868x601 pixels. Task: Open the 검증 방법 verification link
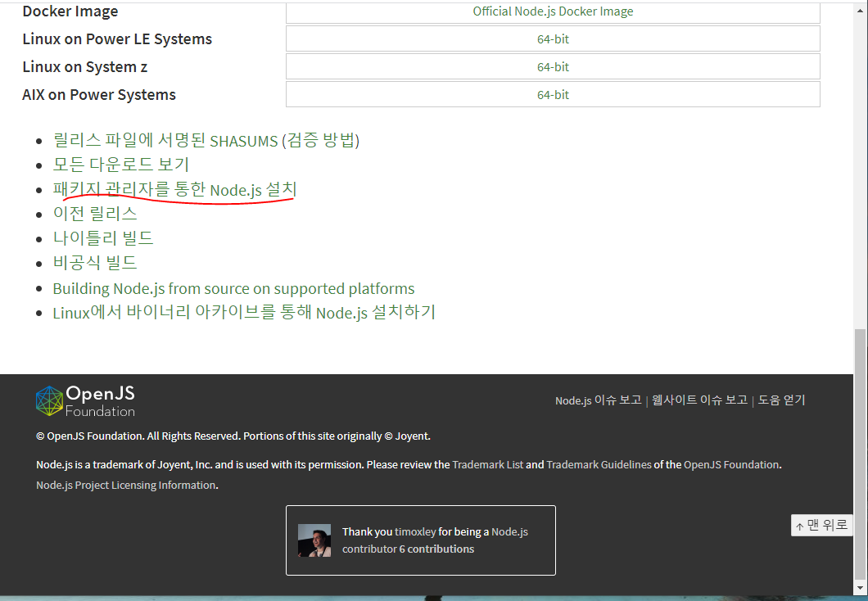[x=321, y=141]
